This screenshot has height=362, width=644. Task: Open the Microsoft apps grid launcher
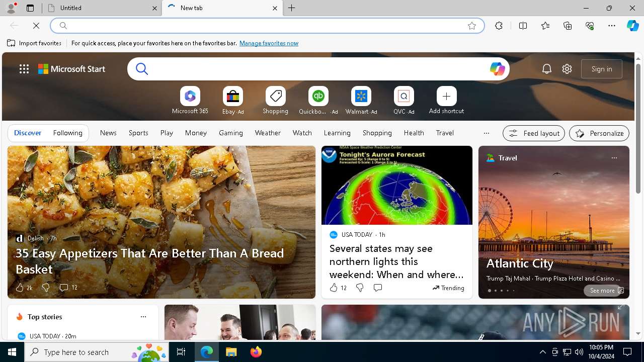pos(24,69)
